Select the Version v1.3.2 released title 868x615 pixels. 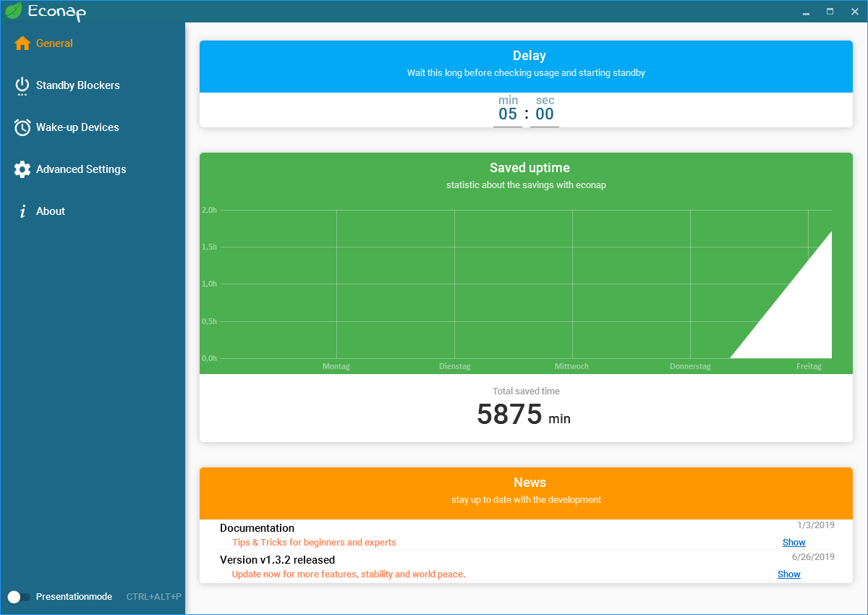277,560
